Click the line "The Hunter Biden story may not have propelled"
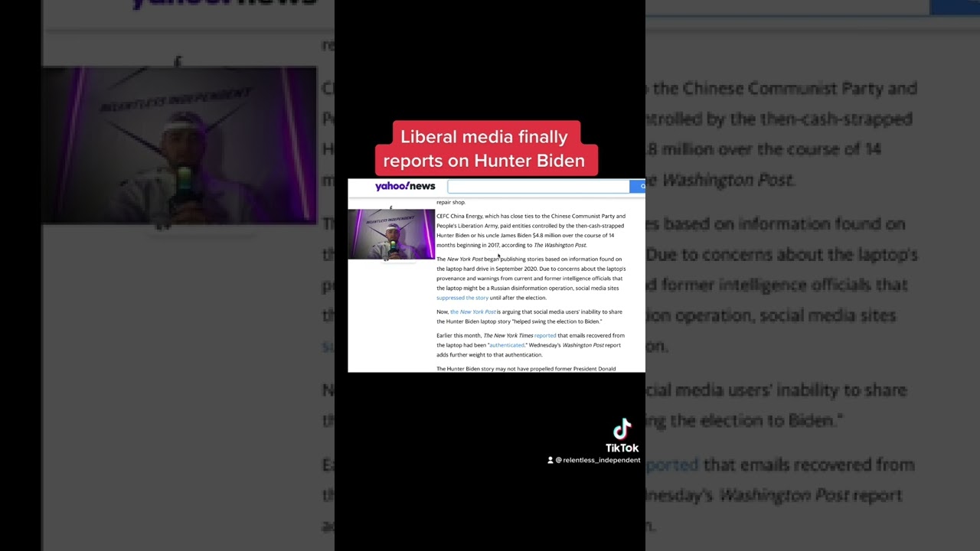The height and width of the screenshot is (551, 980). [526, 369]
